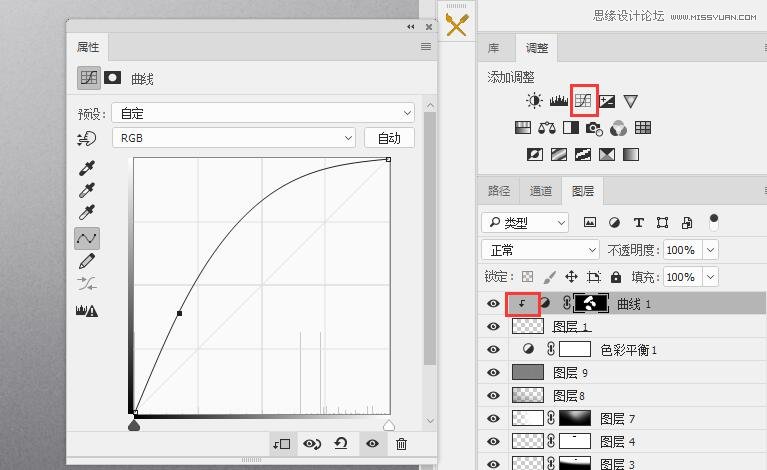The image size is (767, 470).
Task: Hide the 色彩平衡 1 layer
Action: 493,349
